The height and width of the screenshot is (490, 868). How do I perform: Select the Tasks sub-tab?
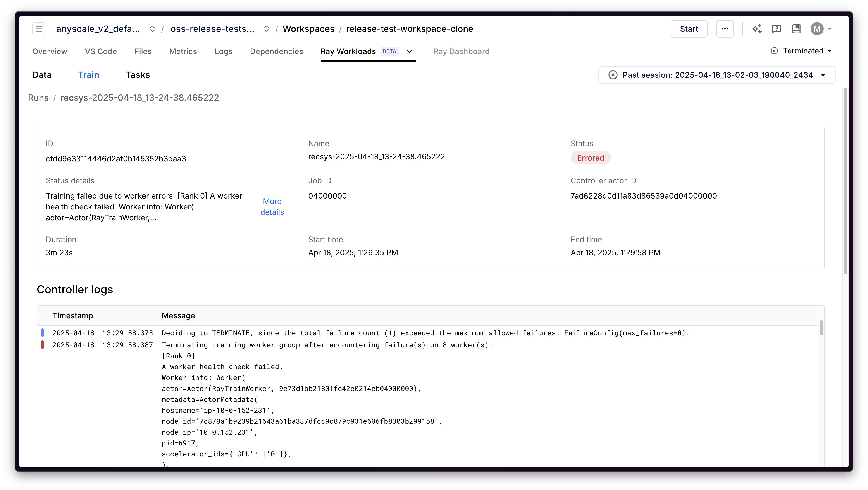[x=138, y=75]
